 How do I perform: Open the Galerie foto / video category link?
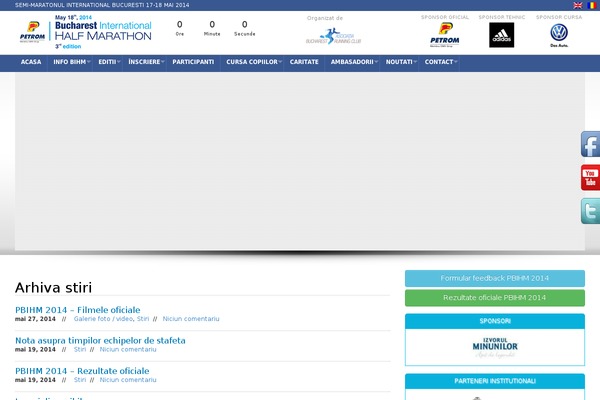[103, 319]
